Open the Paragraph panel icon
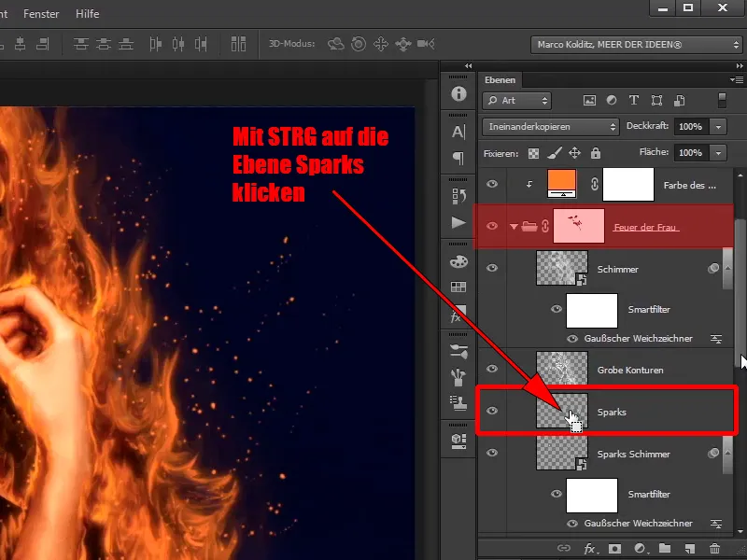747x560 pixels. coord(458,158)
